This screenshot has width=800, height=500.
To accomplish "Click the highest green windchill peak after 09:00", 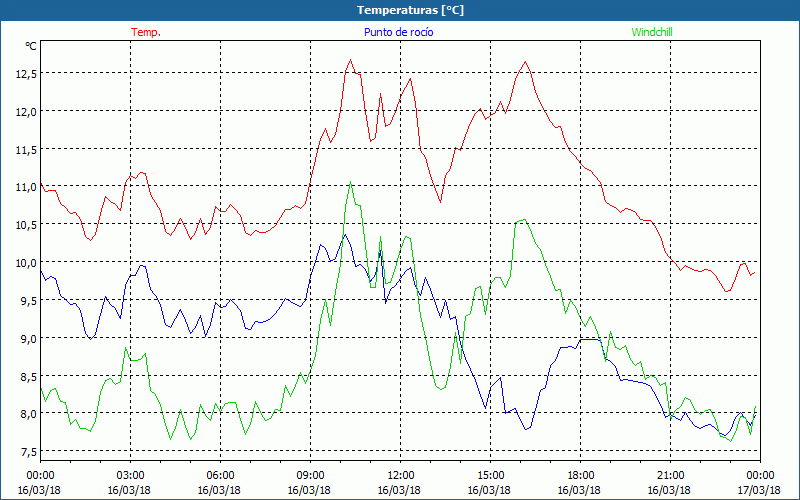I will [350, 182].
